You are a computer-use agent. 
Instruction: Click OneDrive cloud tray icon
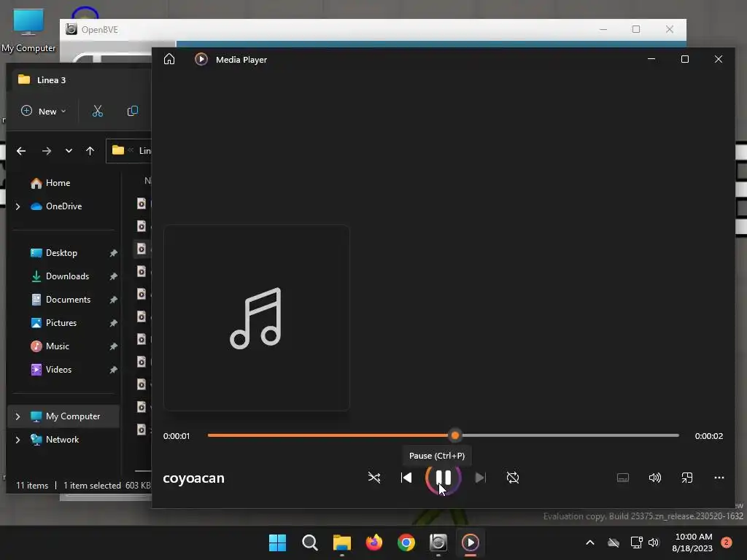tap(614, 542)
